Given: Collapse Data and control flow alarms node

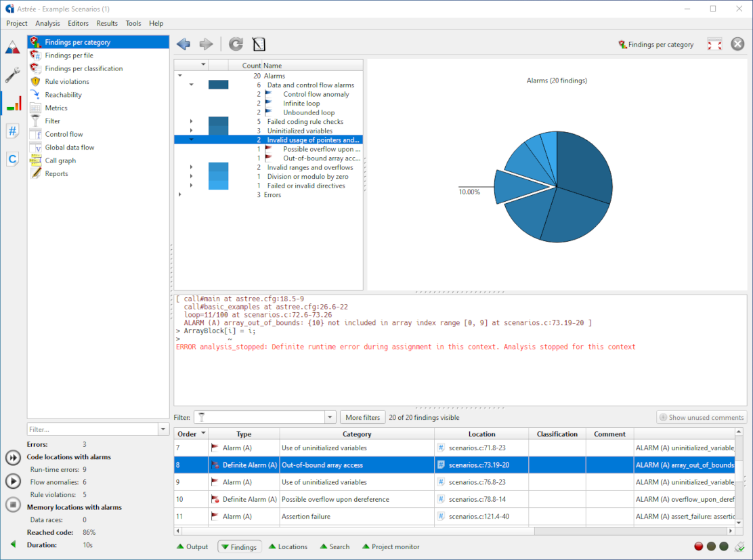Looking at the screenshot, I should point(191,85).
